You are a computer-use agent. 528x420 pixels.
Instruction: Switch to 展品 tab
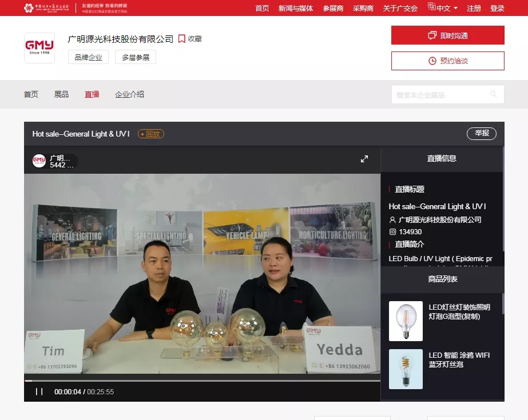pyautogui.click(x=61, y=94)
